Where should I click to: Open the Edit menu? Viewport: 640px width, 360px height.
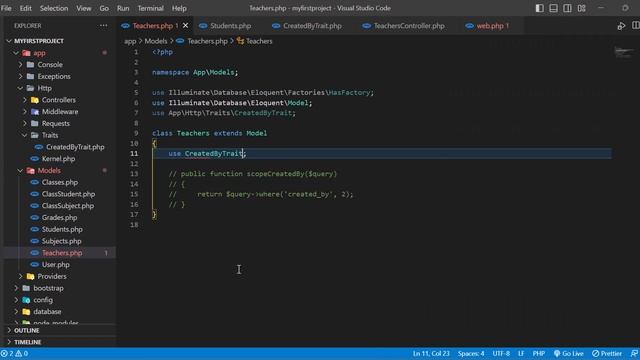[25, 8]
